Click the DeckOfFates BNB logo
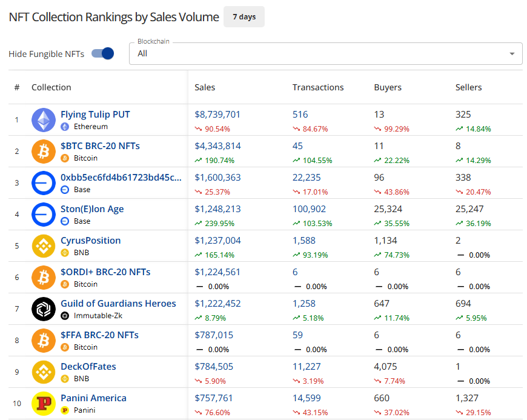 pos(44,372)
